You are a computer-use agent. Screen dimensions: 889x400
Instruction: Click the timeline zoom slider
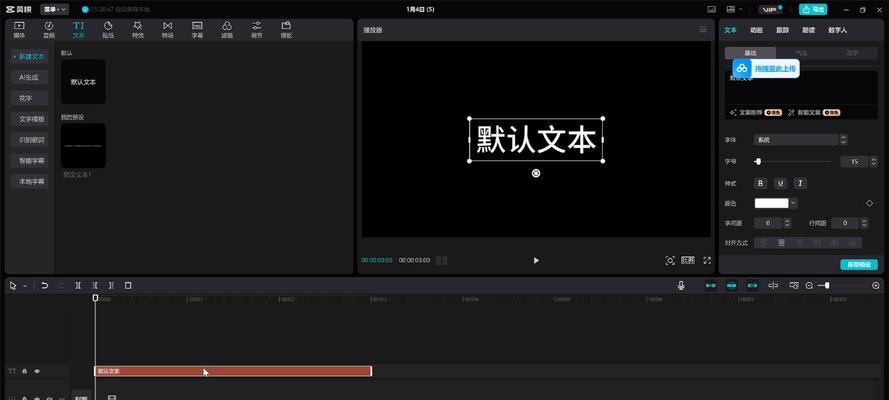pyautogui.click(x=840, y=286)
